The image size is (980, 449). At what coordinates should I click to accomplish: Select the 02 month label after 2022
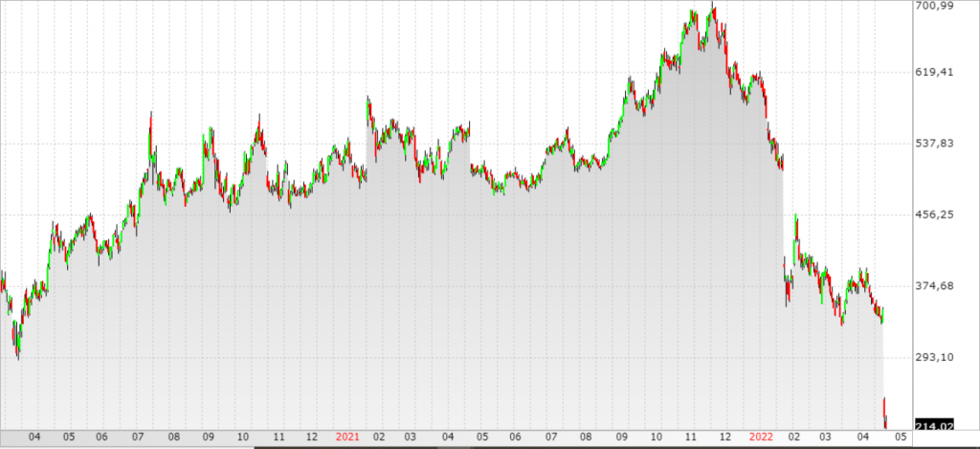[794, 437]
